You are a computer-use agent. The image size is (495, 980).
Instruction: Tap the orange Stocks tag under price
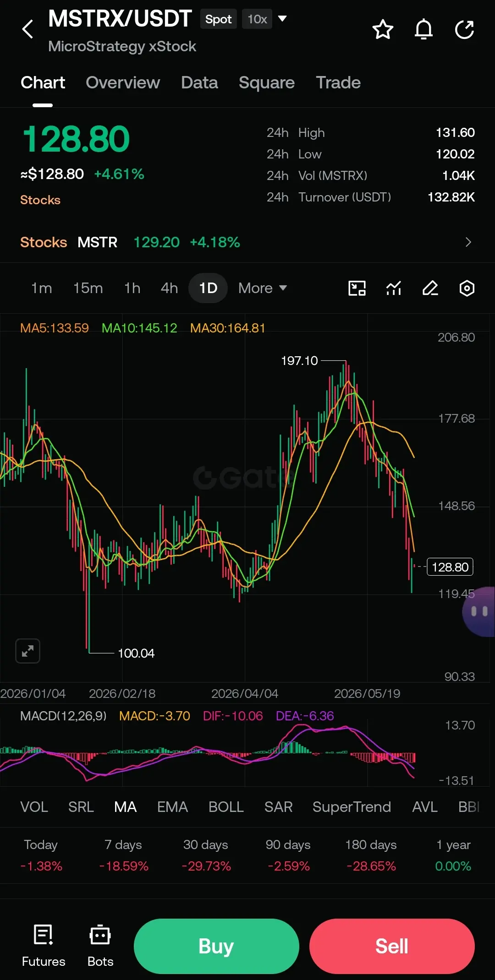[x=40, y=200]
